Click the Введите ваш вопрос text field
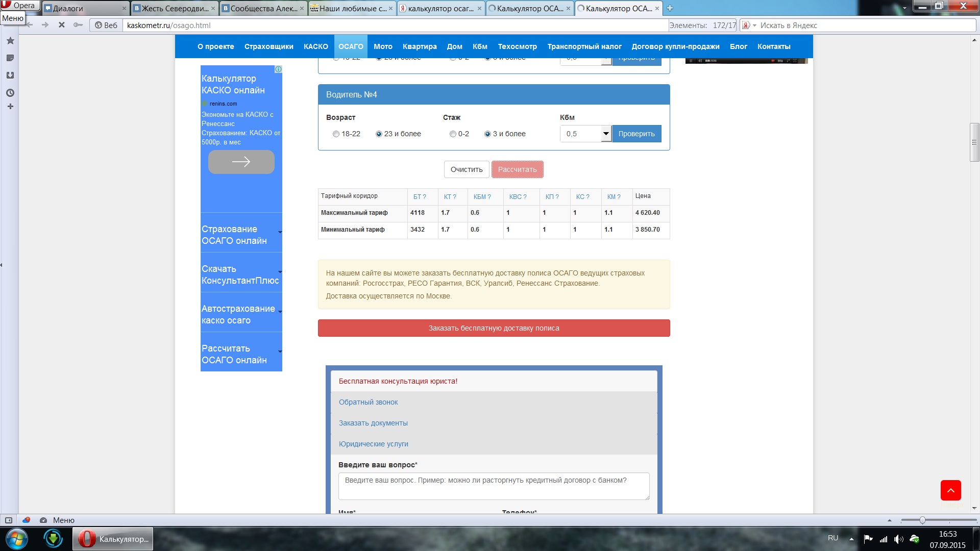Image resolution: width=980 pixels, height=551 pixels. tap(494, 486)
